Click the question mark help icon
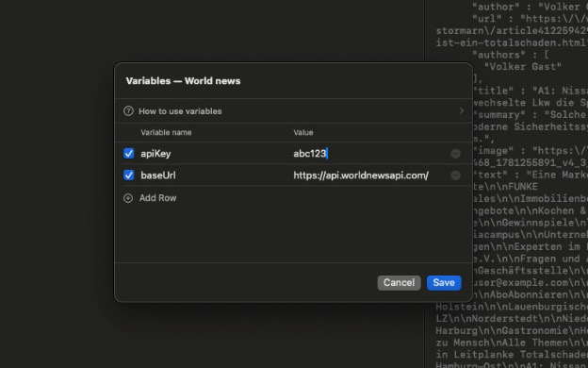This screenshot has height=368, width=588. (128, 111)
